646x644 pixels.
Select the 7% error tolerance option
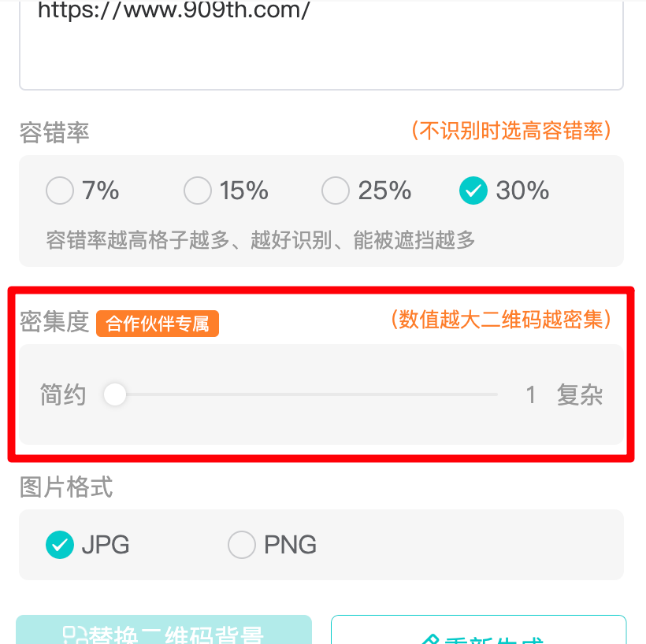[x=59, y=191]
